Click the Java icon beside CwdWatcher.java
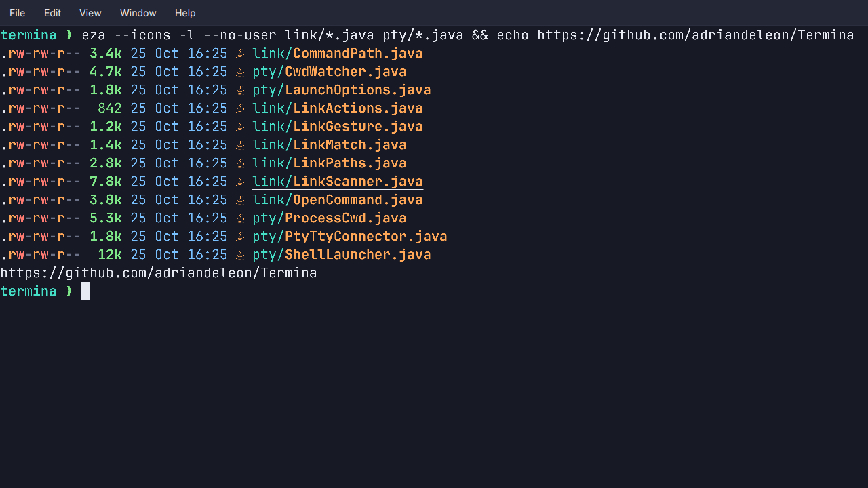The height and width of the screenshot is (488, 868). pos(240,72)
